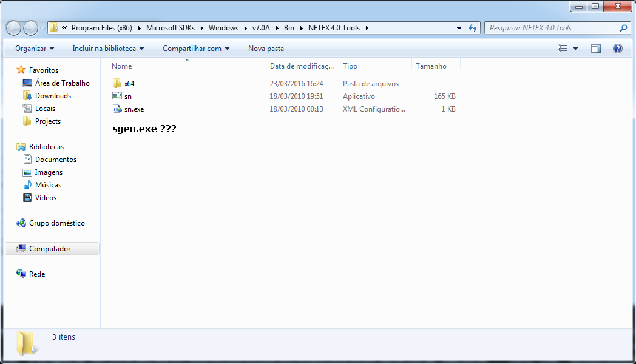Select Program Files (x86) breadcrumb
636x364 pixels.
pyautogui.click(x=102, y=28)
